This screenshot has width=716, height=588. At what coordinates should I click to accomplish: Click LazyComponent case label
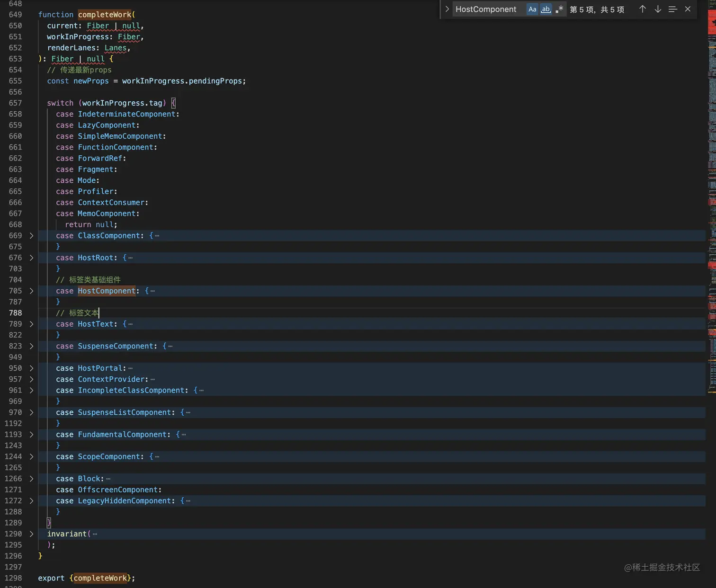click(107, 125)
